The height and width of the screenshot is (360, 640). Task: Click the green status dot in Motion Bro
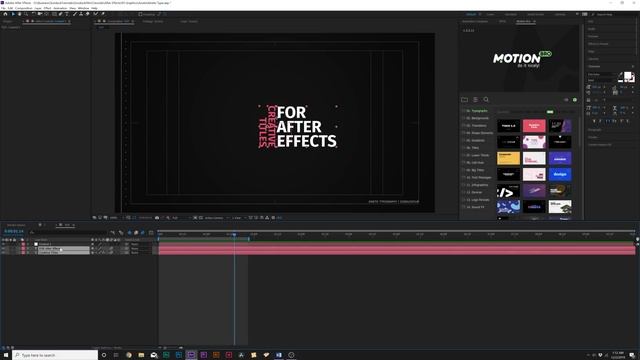(x=575, y=100)
